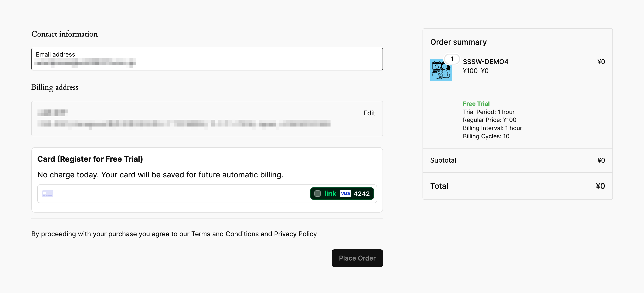Image resolution: width=644 pixels, height=293 pixels.
Task: Click into the card number input
Action: (x=175, y=194)
